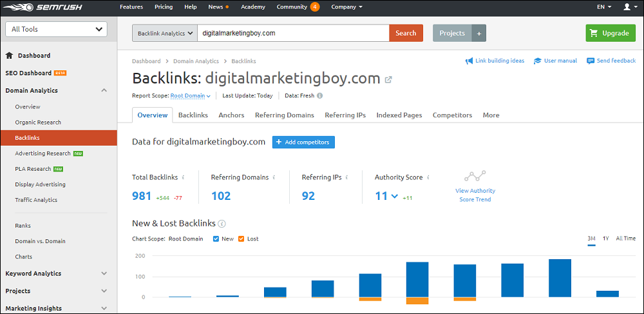Switch to the Competitors tab
Viewport: 644px width, 314px height.
click(452, 115)
